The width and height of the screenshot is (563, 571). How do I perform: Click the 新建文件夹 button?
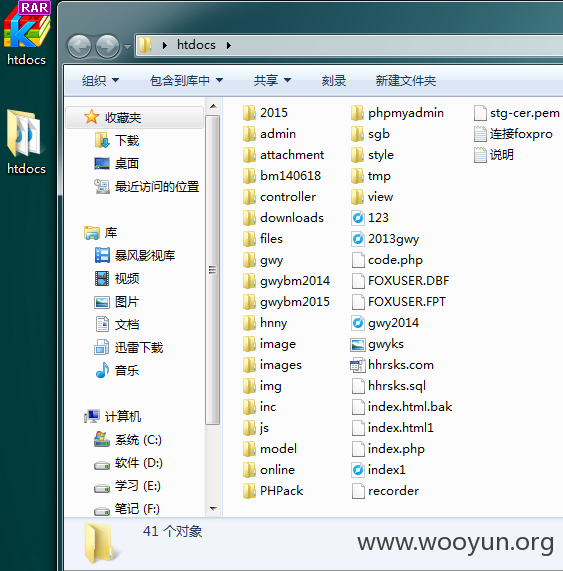(406, 80)
